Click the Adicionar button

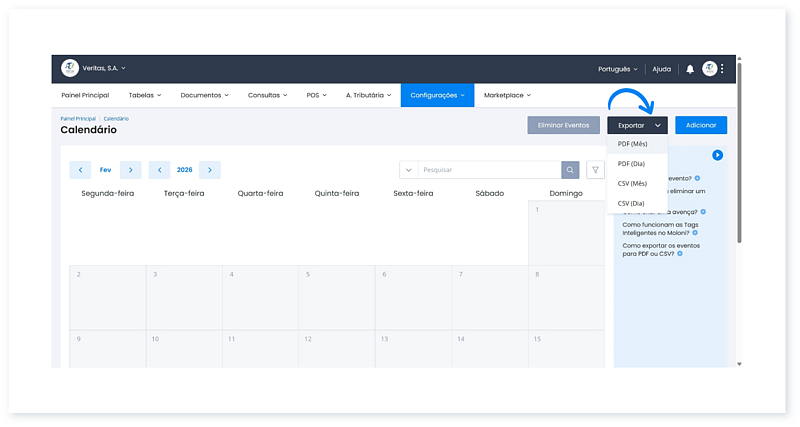(x=701, y=126)
